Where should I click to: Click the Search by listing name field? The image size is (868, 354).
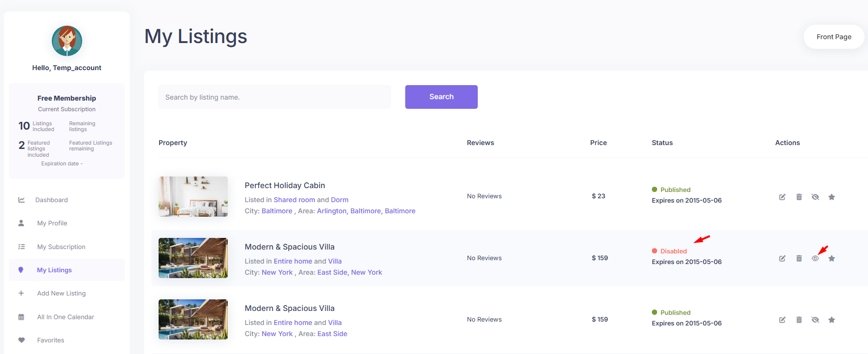(x=274, y=97)
